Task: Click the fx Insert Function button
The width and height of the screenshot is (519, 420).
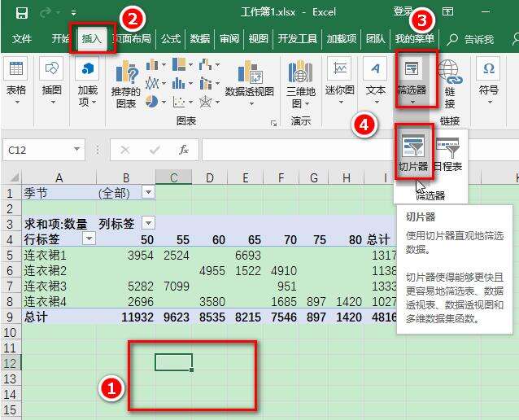Action: 183,150
